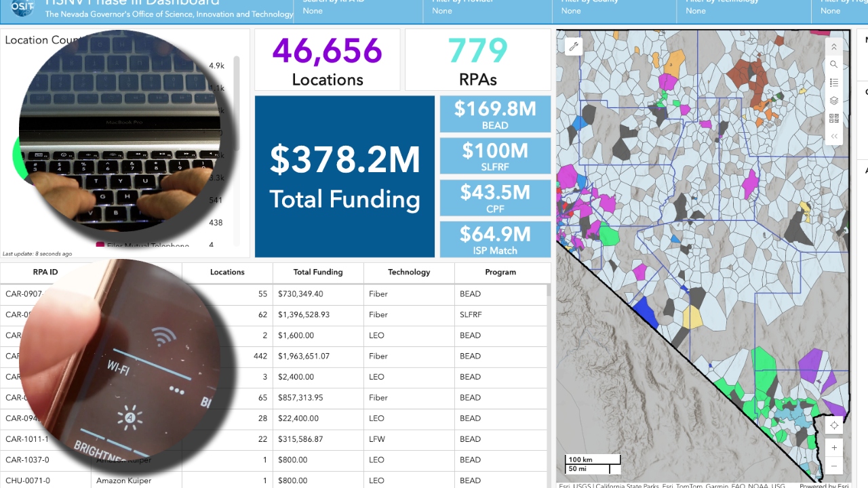Sort table by Technology column header
The height and width of the screenshot is (488, 868).
[409, 272]
